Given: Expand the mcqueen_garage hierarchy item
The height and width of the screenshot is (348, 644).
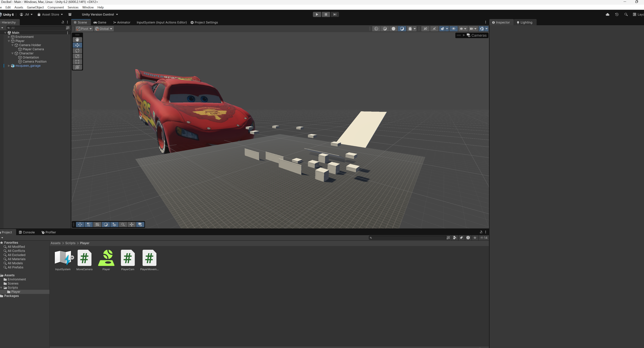Looking at the screenshot, I should pyautogui.click(x=9, y=66).
